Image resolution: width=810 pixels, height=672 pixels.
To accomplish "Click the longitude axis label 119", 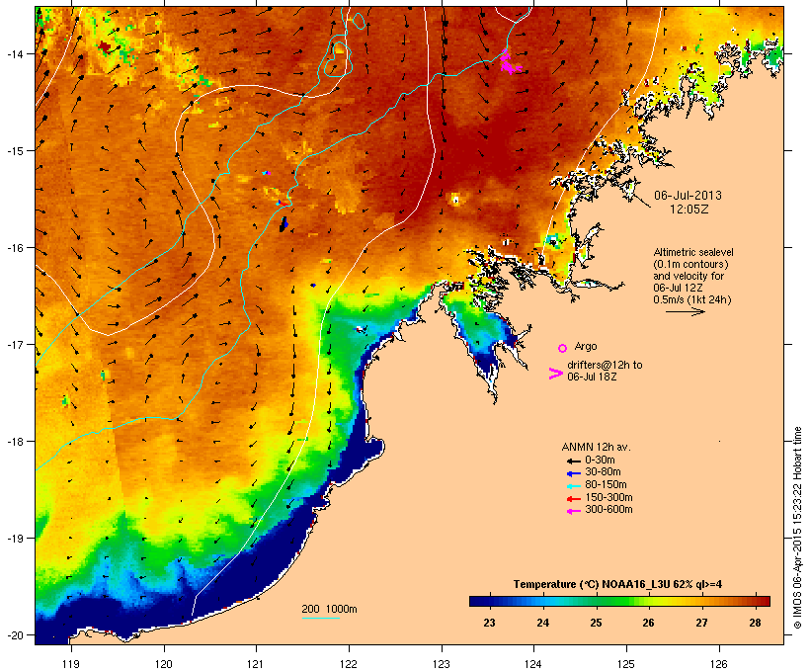I will pyautogui.click(x=71, y=664).
